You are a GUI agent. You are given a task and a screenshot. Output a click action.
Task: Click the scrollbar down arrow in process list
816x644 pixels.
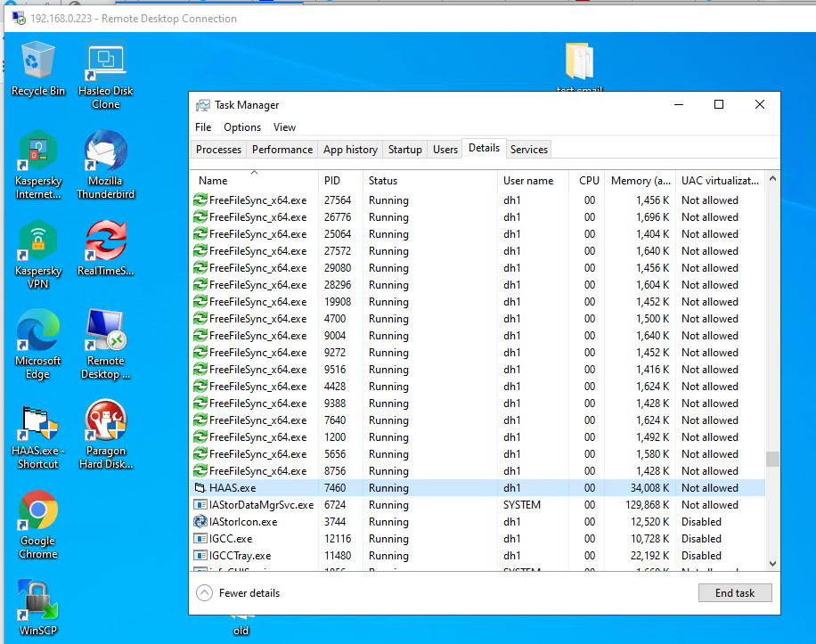pyautogui.click(x=773, y=563)
